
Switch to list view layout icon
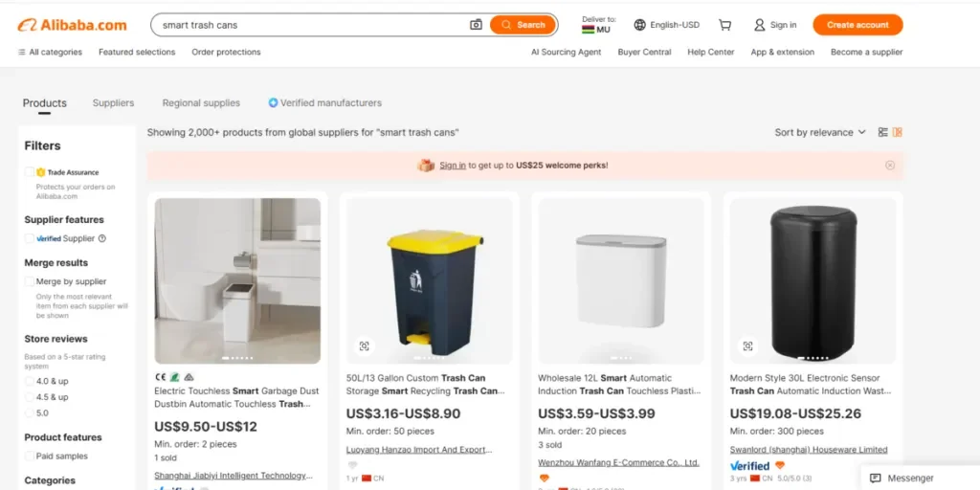click(882, 132)
